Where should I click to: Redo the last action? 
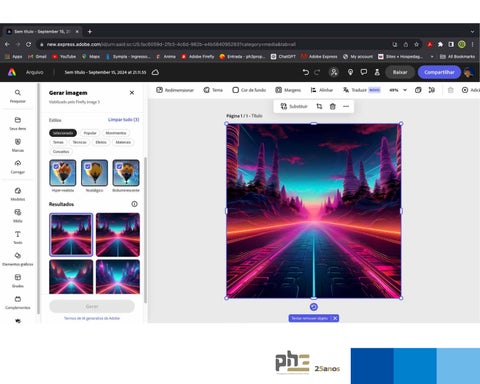pyautogui.click(x=317, y=72)
